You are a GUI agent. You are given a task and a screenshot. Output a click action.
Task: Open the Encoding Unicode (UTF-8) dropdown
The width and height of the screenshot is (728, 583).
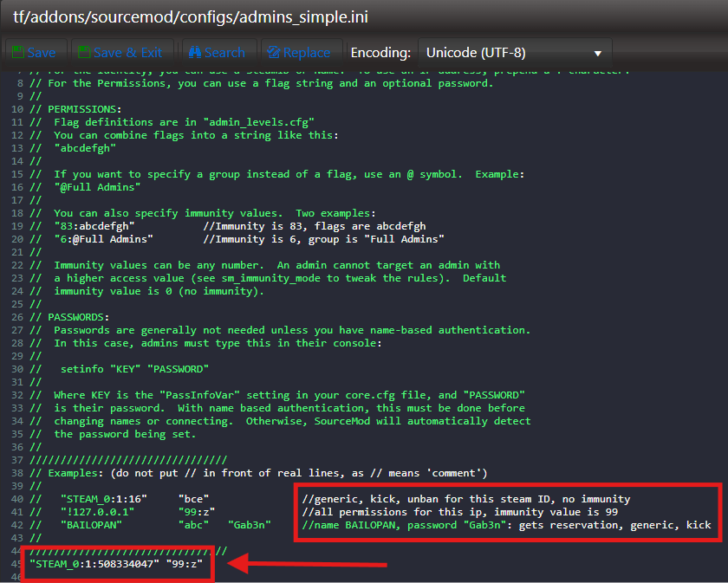click(515, 53)
